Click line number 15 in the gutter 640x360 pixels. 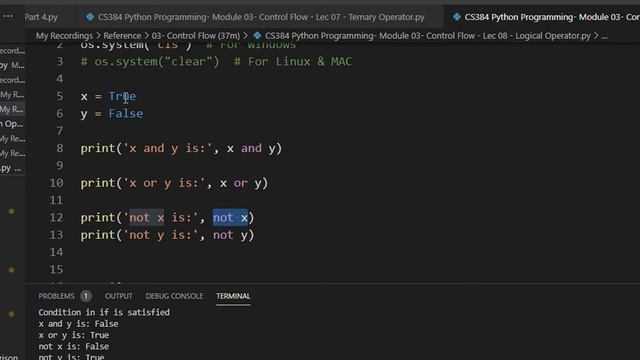click(56, 269)
